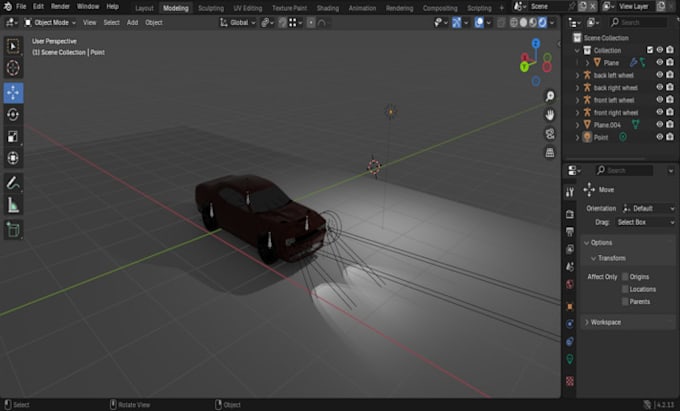Expand the back right wheel tree item

577,88
